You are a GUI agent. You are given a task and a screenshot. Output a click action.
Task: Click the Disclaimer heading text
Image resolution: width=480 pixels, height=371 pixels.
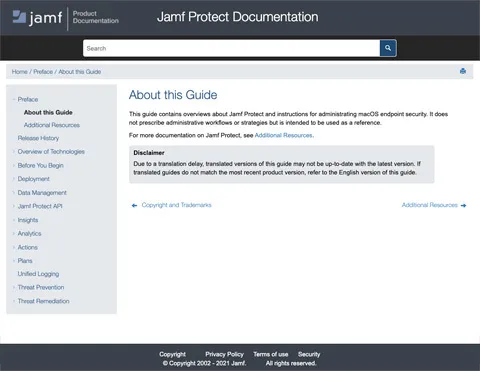pyautogui.click(x=149, y=153)
